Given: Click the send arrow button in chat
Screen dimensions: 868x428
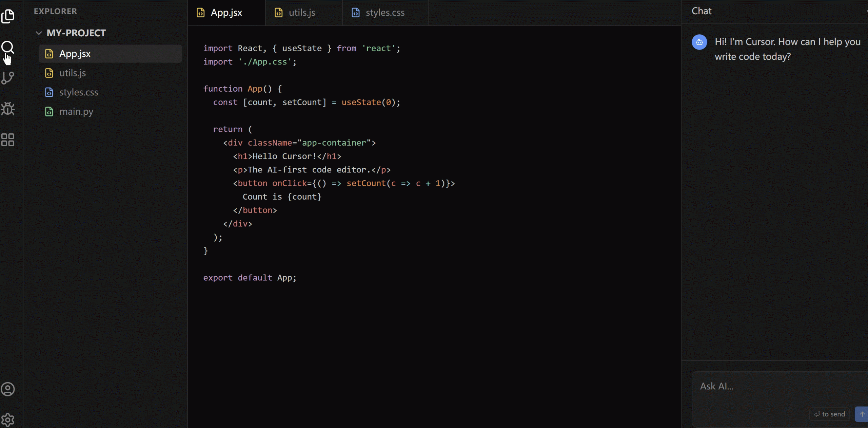Looking at the screenshot, I should [862, 414].
